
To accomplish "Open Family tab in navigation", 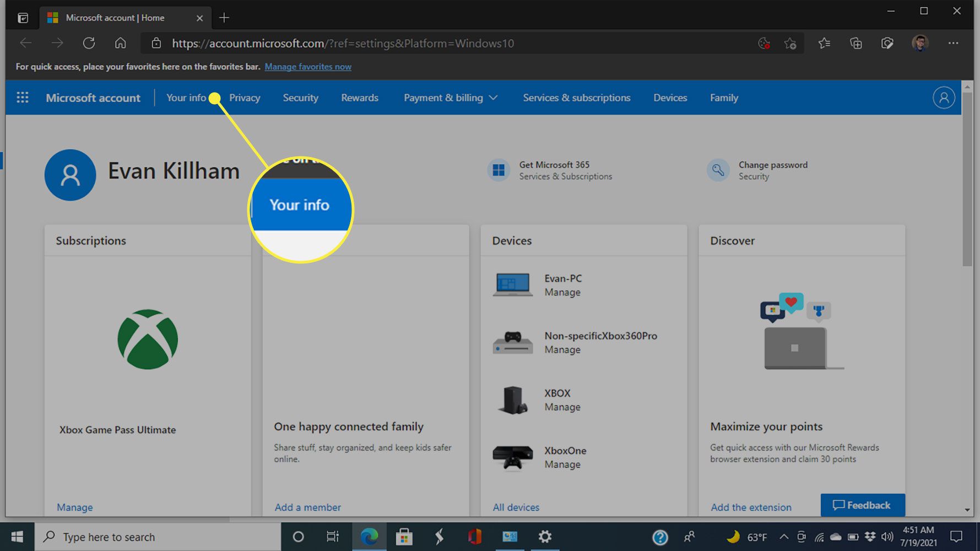I will tap(724, 98).
